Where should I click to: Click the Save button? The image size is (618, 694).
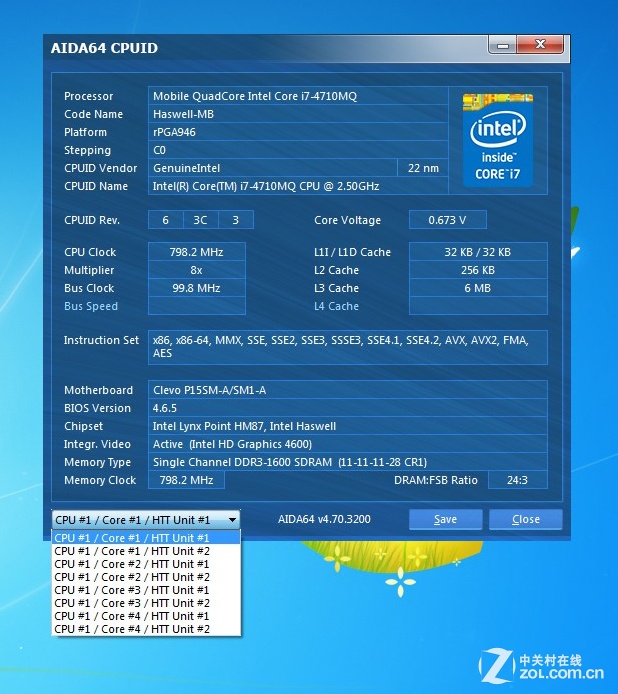click(x=445, y=519)
